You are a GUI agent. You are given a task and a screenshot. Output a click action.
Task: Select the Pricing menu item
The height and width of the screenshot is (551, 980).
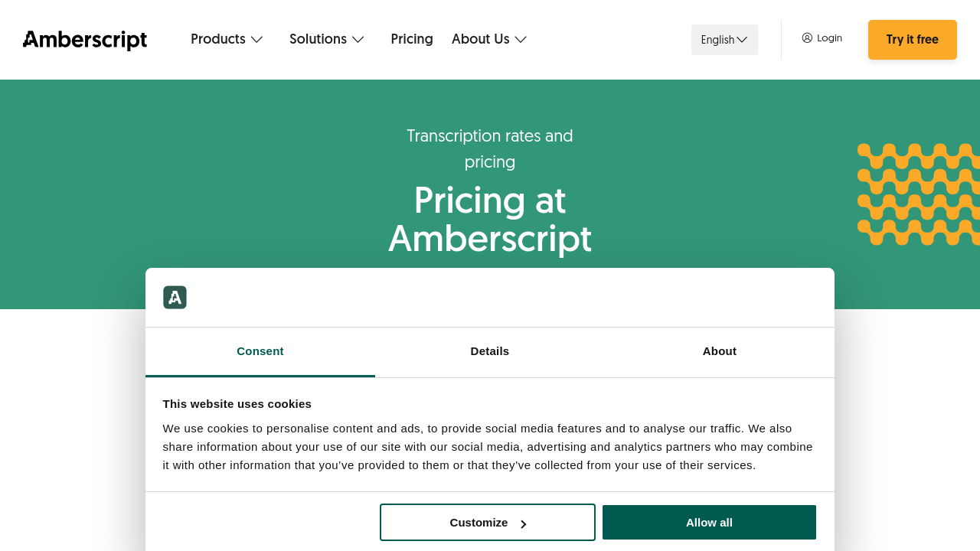(x=412, y=37)
